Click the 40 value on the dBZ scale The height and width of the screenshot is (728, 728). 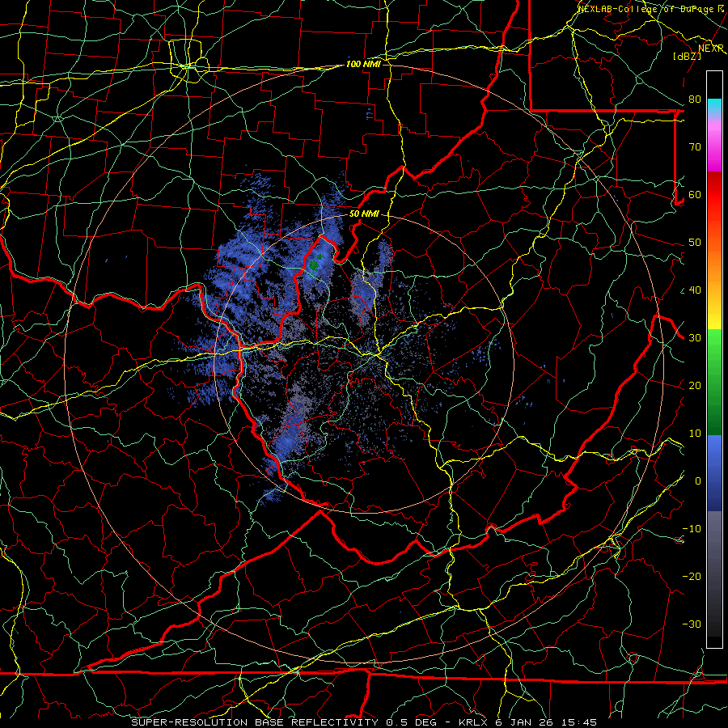[x=695, y=290]
